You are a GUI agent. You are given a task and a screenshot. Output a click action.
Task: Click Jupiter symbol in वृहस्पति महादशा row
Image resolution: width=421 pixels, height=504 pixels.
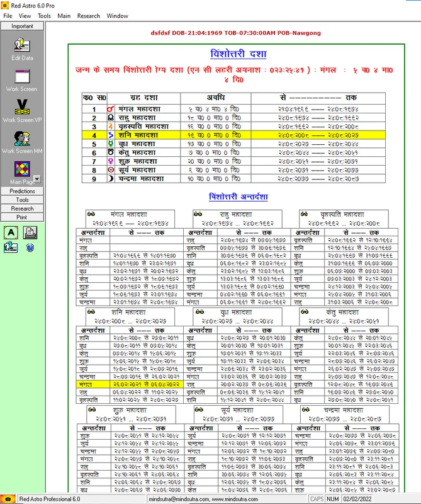point(111,127)
